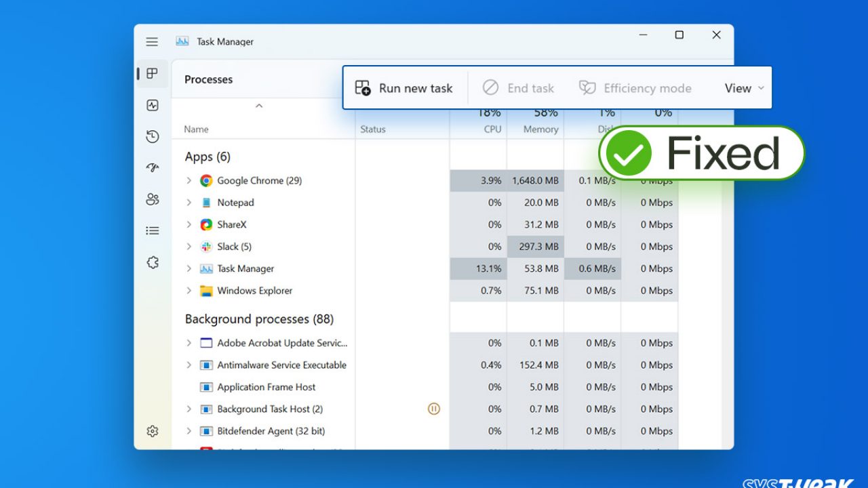The height and width of the screenshot is (488, 868).
Task: Open the Performance page in sidebar
Action: tap(153, 105)
